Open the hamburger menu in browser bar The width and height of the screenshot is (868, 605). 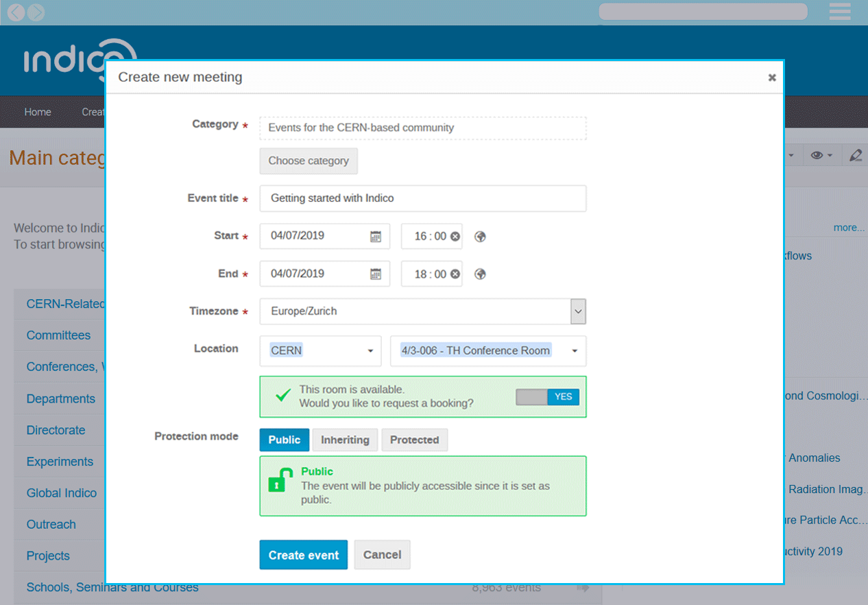tap(839, 12)
